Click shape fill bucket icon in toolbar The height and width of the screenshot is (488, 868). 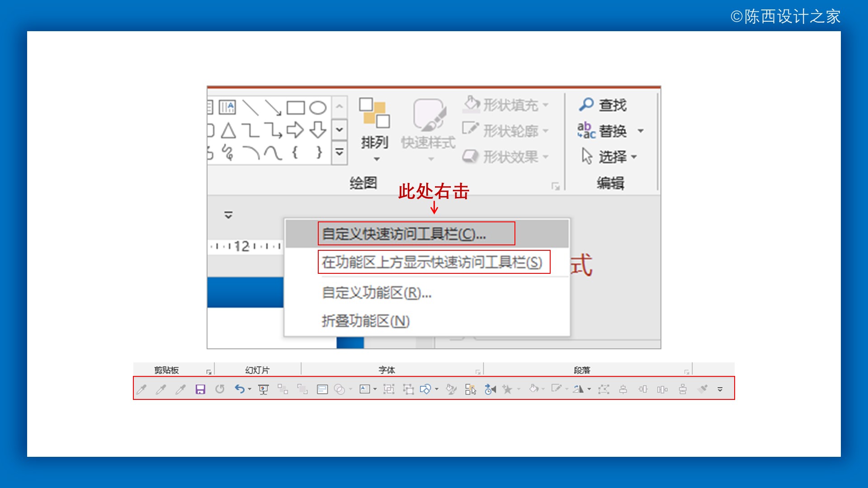pyautogui.click(x=534, y=389)
